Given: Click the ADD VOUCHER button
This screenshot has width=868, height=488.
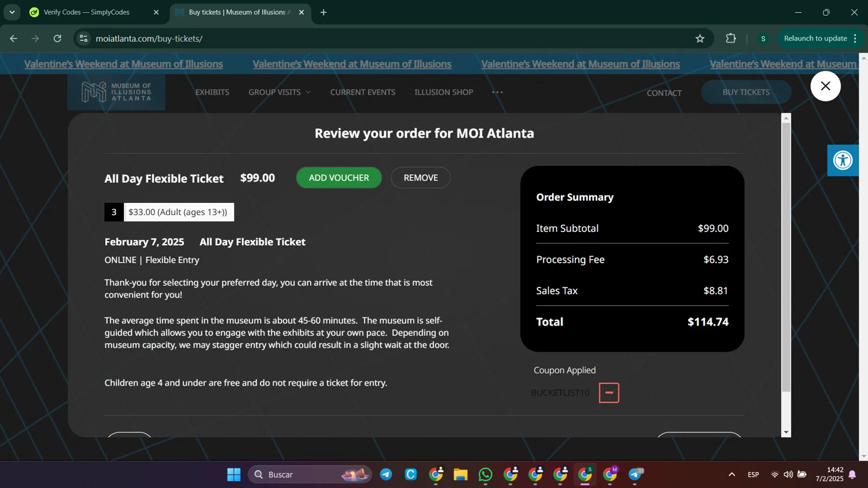Looking at the screenshot, I should [x=339, y=178].
